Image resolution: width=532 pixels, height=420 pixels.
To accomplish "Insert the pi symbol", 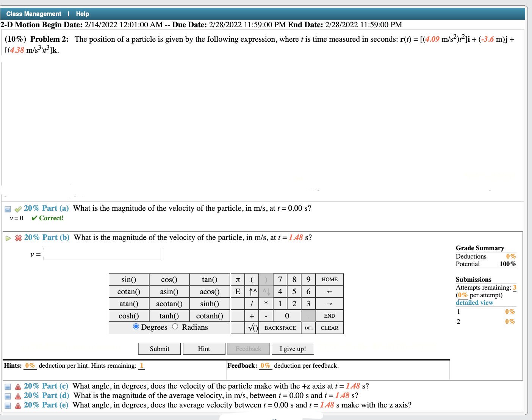I will tap(238, 279).
